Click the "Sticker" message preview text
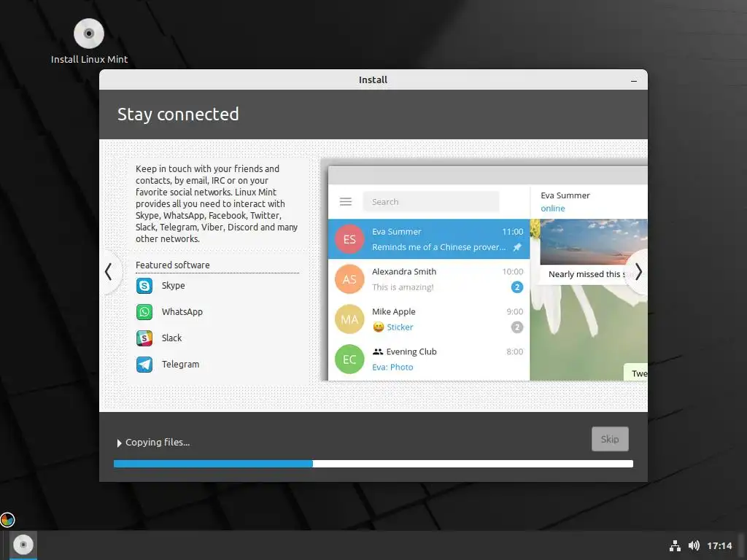 400,327
